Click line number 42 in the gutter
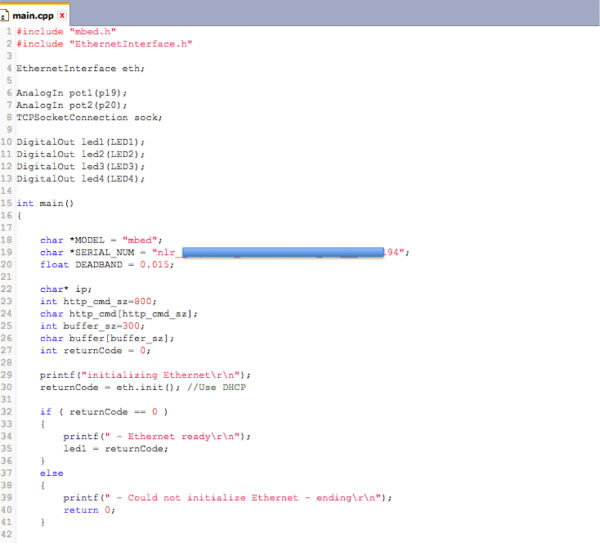The image size is (600, 543). click(x=7, y=534)
